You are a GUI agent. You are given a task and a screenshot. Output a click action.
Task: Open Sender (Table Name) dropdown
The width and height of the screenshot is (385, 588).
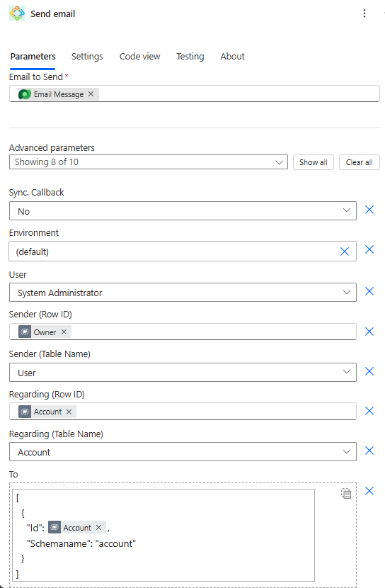[183, 373]
